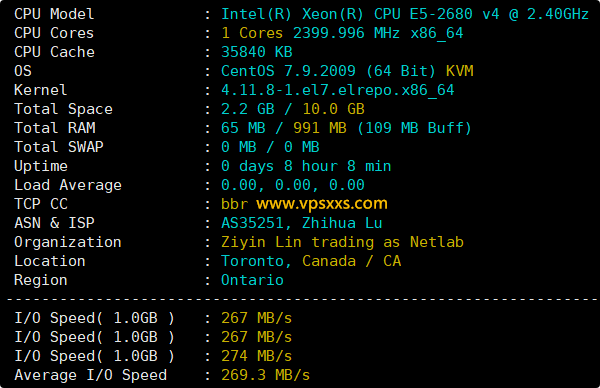Select the Total RAM 991 MB value
Viewport: 600px width, 388px height.
320,128
